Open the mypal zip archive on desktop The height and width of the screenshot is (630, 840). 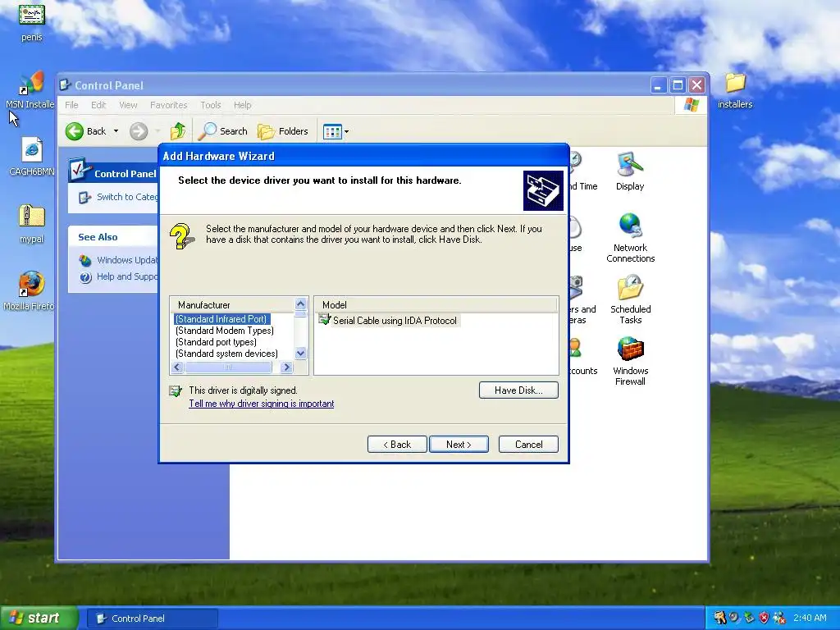(32, 224)
